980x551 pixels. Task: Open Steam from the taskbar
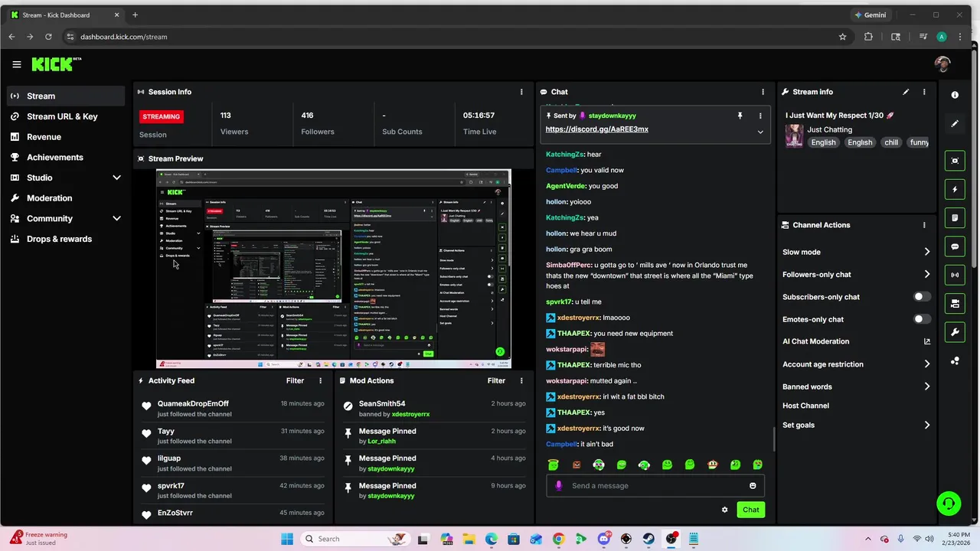tap(648, 539)
